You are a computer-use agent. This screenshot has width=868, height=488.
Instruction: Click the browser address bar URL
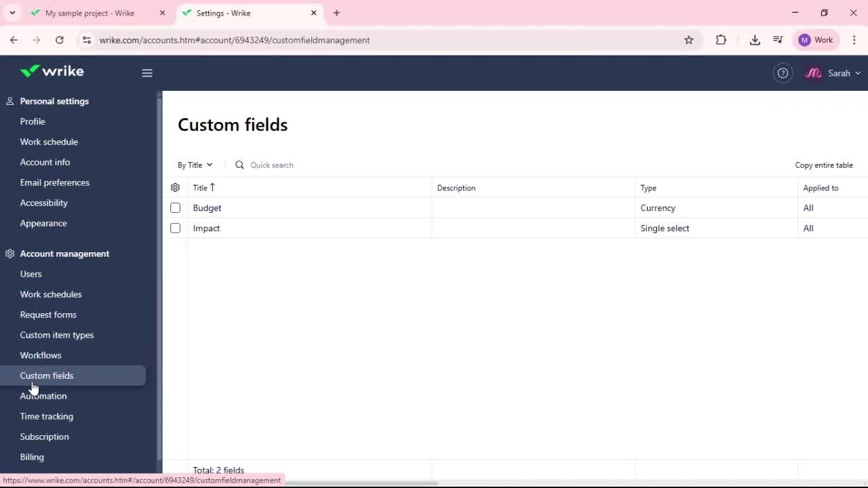(x=235, y=40)
